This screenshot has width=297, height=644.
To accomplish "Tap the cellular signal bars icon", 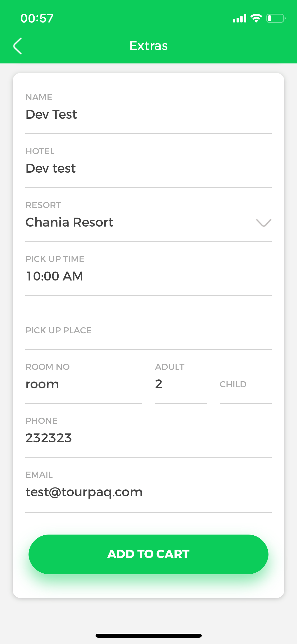I will (x=239, y=19).
